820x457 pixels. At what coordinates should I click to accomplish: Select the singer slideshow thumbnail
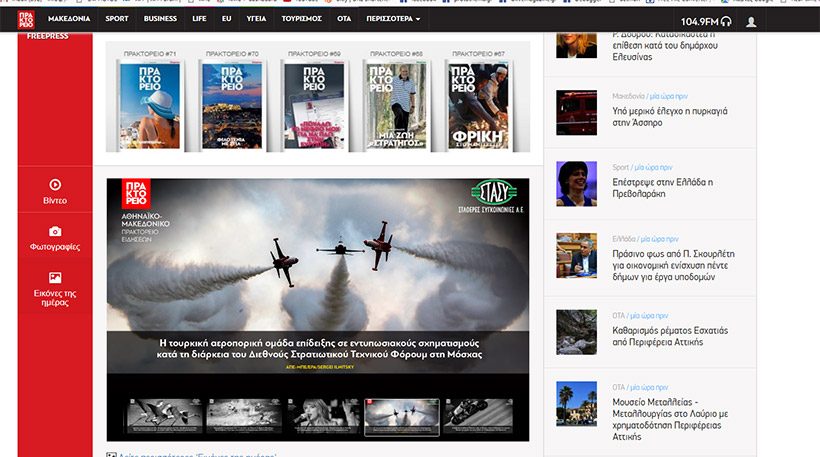[x=323, y=416]
